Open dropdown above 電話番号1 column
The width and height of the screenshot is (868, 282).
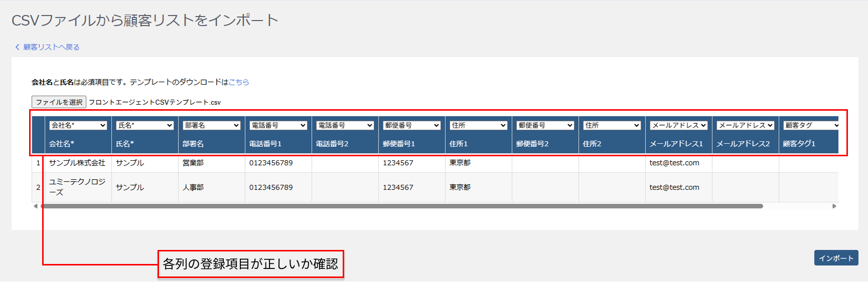pos(278,125)
